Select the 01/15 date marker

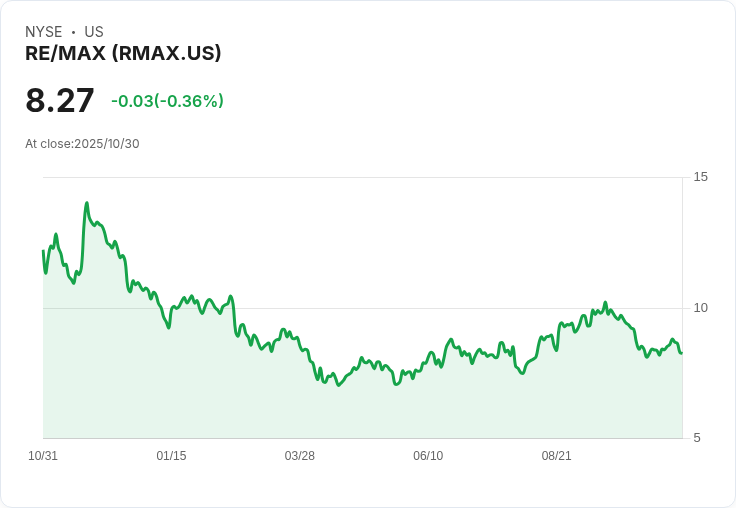171,456
